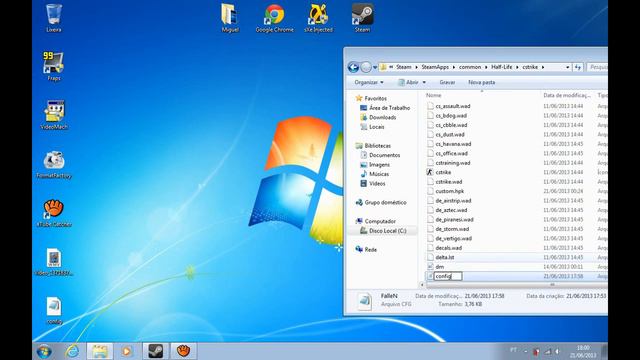
Task: Click the Explorer search box
Action: coord(597,67)
